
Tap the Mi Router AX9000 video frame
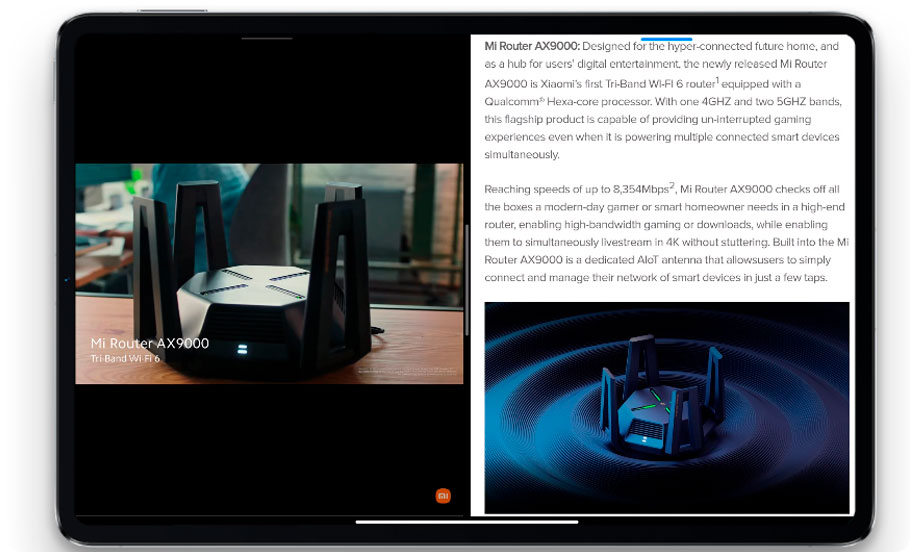pyautogui.click(x=269, y=274)
